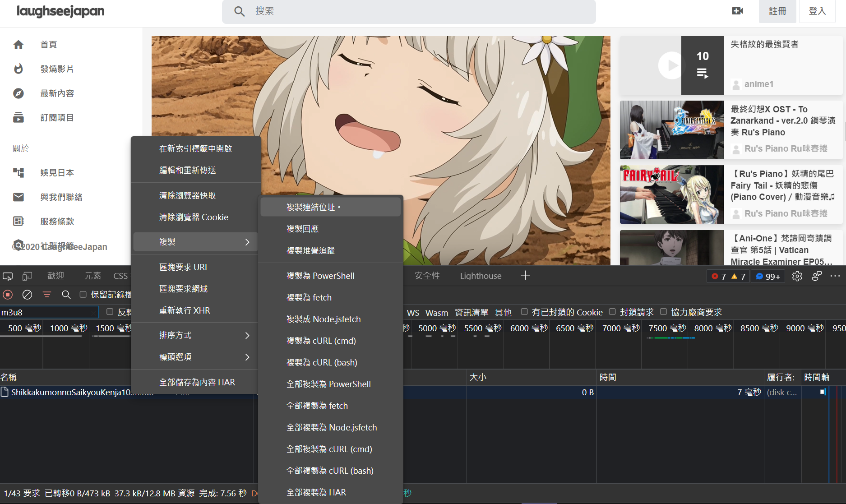The image size is (846, 504).
Task: Expand the 複製 submenu arrow
Action: pyautogui.click(x=247, y=242)
